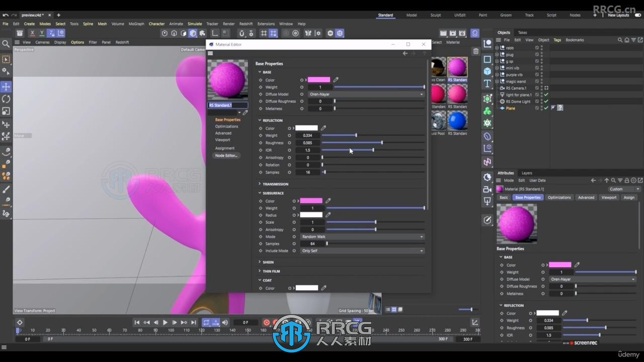Screen dimensions: 644x362
Task: Jump to timeline start
Action: pos(137,322)
